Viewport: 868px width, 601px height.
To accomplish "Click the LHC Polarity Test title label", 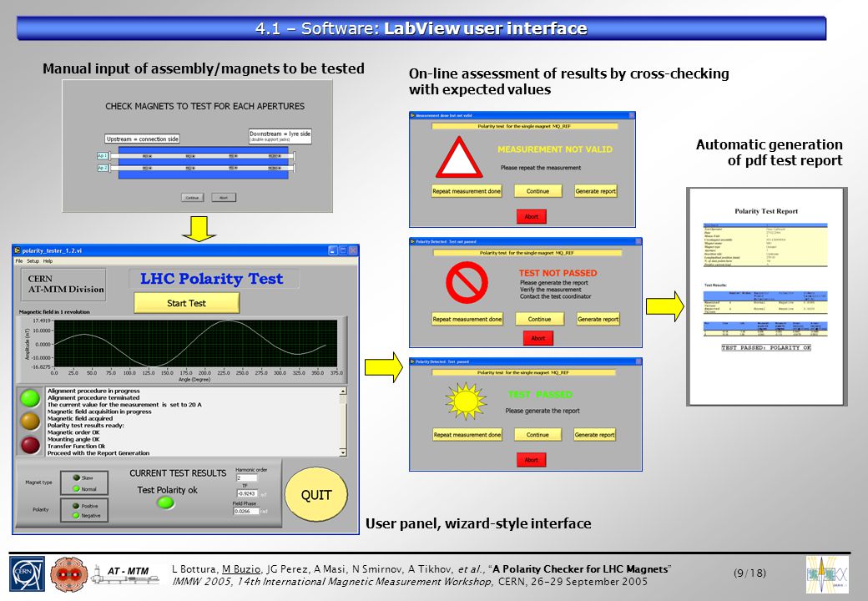I will click(x=212, y=278).
